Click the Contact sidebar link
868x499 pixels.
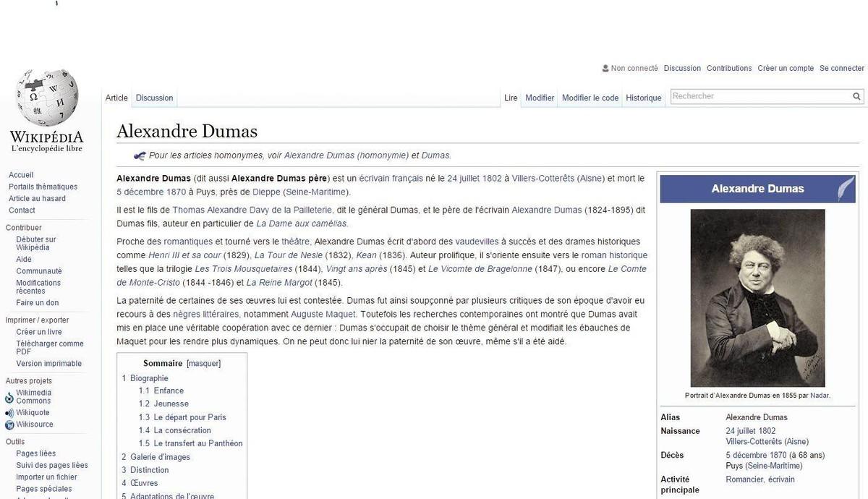click(x=22, y=210)
